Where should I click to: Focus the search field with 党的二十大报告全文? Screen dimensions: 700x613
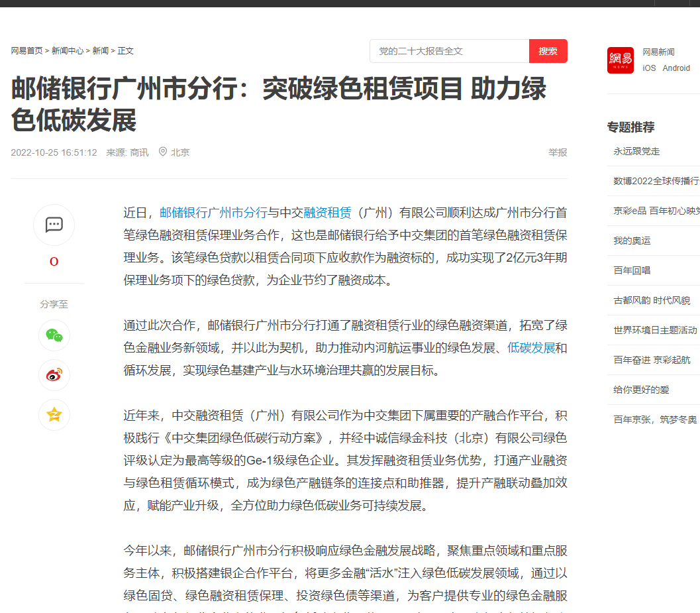(x=450, y=51)
